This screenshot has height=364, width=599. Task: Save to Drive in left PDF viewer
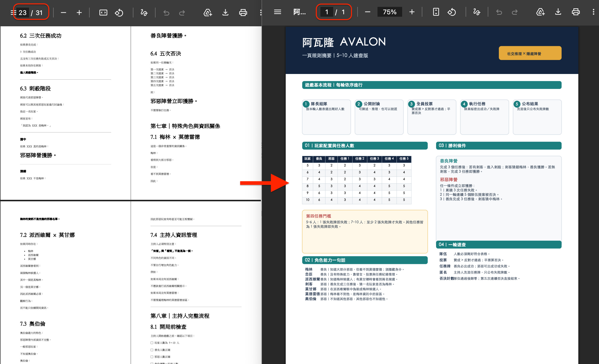(x=208, y=13)
